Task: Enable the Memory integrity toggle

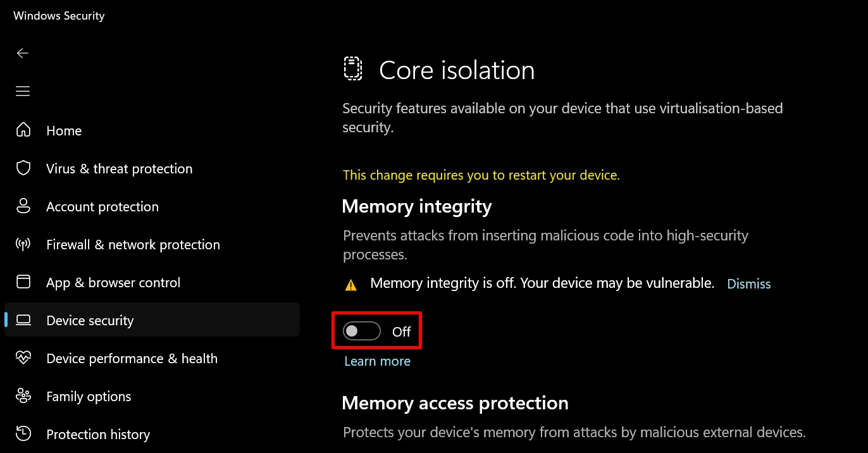Action: click(x=361, y=330)
